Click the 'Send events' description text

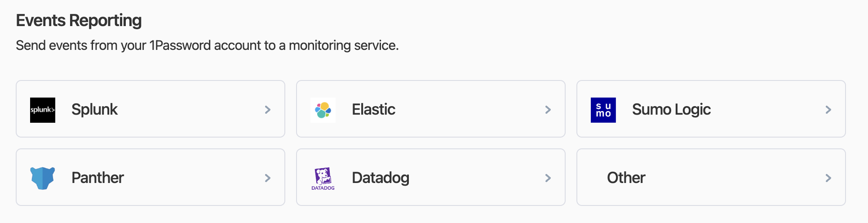coord(207,45)
